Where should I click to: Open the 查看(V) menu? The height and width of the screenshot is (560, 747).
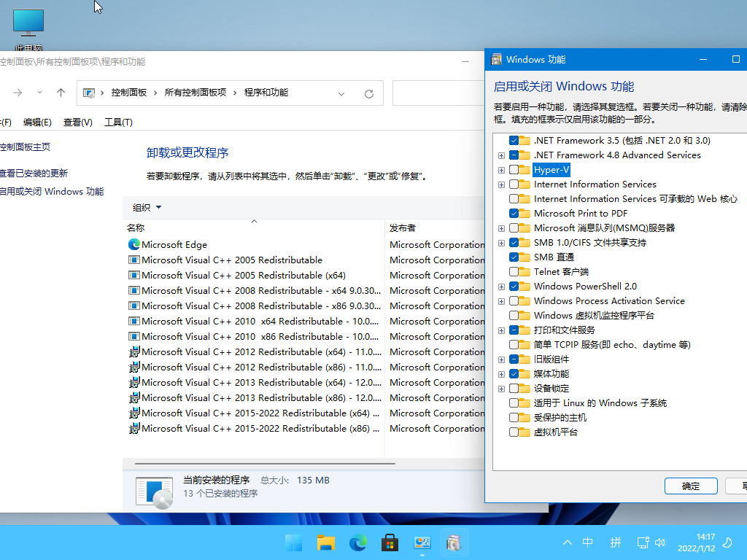point(77,122)
